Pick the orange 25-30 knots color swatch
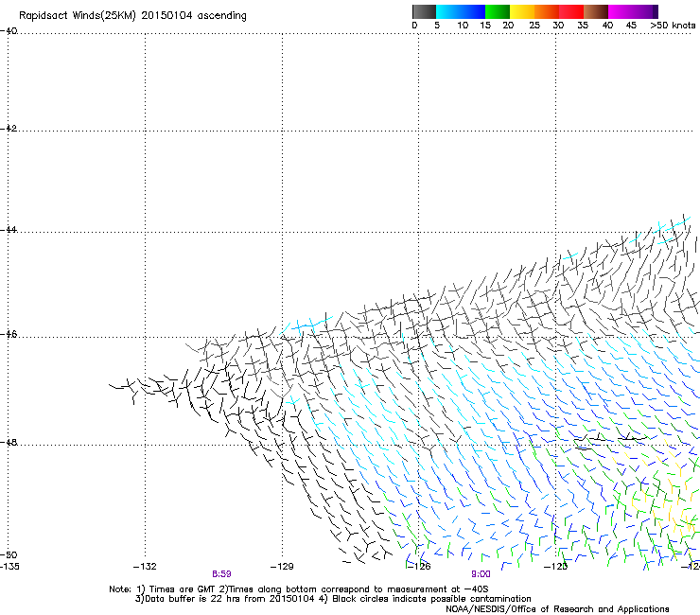700x615 pixels. (547, 11)
